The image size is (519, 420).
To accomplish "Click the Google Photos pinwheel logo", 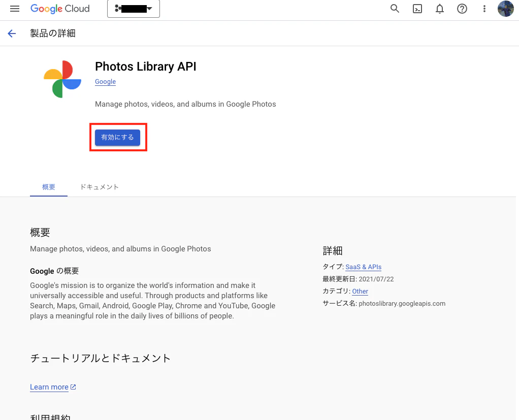I will tap(62, 79).
